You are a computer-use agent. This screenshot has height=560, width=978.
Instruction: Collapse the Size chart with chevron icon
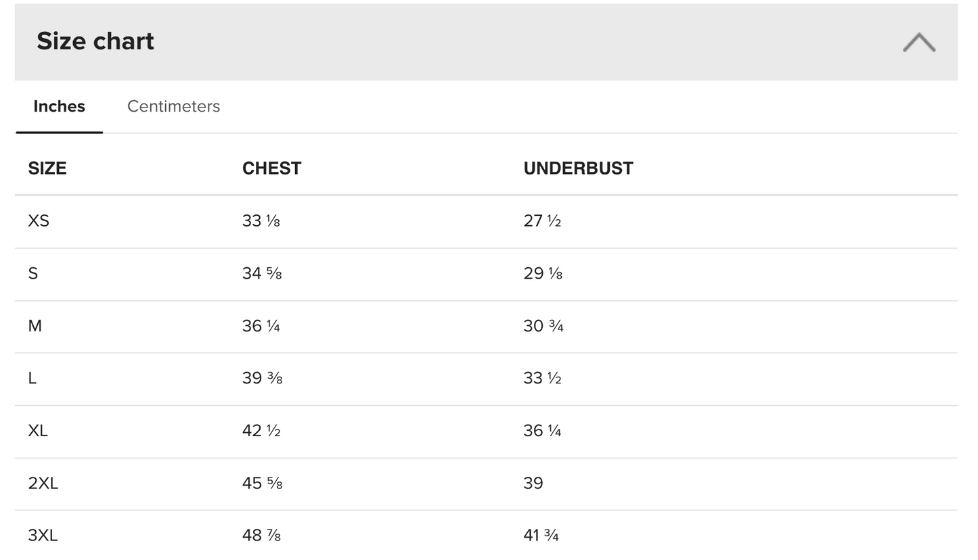pos(918,42)
